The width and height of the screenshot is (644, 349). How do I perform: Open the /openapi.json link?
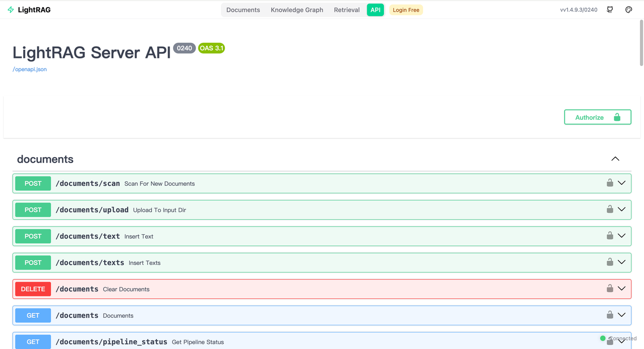30,69
